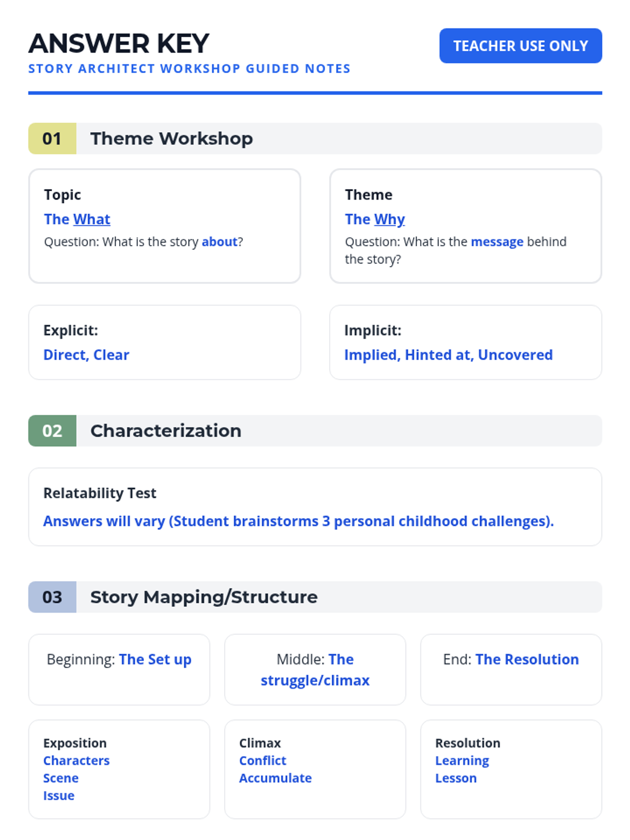Select the Theme Workshop section header
Screen dimensions: 630x840
(x=171, y=139)
